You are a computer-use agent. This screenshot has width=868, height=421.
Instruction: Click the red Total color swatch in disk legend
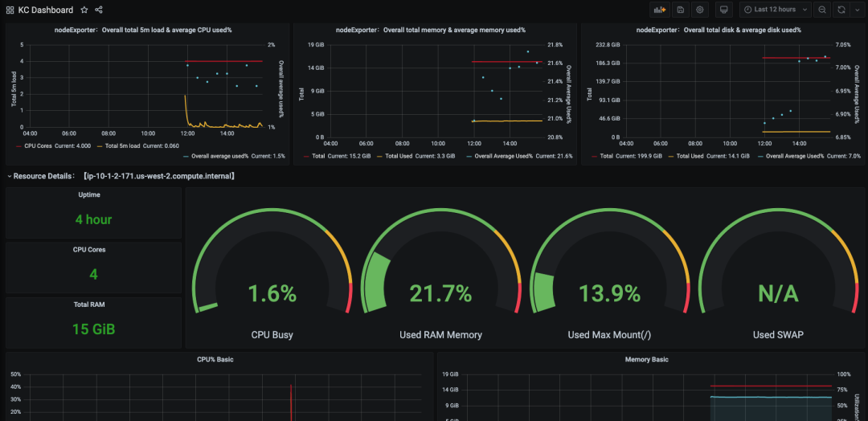point(595,156)
